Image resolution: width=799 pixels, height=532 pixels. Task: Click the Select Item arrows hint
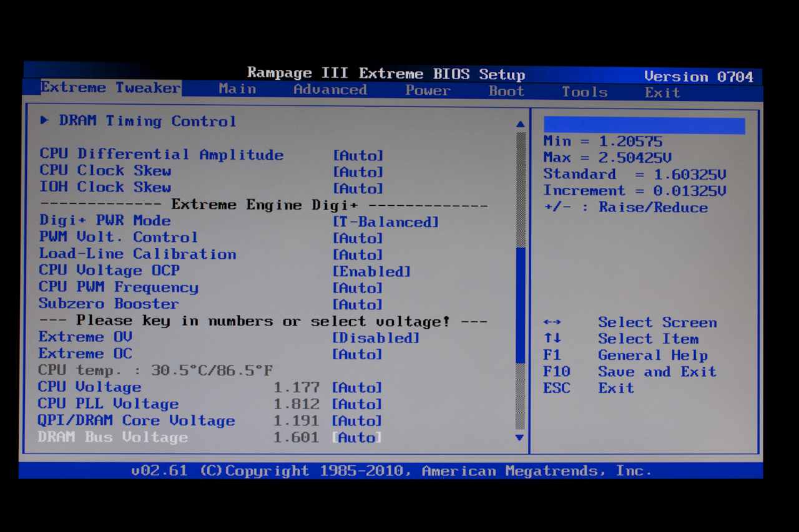pyautogui.click(x=620, y=339)
